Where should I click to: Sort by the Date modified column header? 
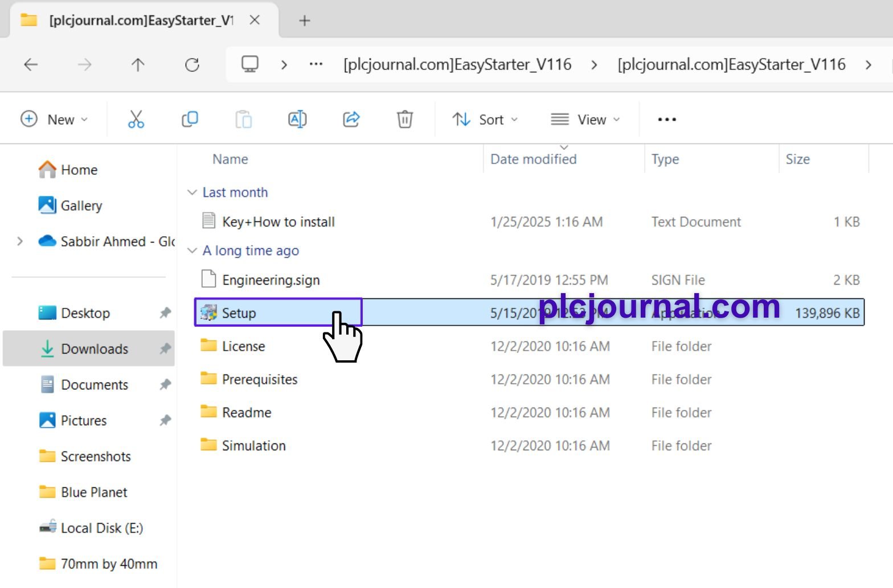click(534, 159)
